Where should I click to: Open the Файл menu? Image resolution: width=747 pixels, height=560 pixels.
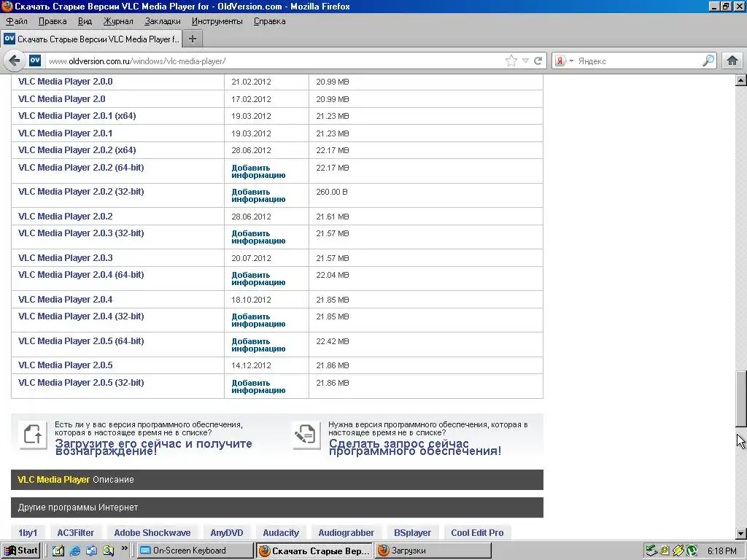click(x=17, y=21)
